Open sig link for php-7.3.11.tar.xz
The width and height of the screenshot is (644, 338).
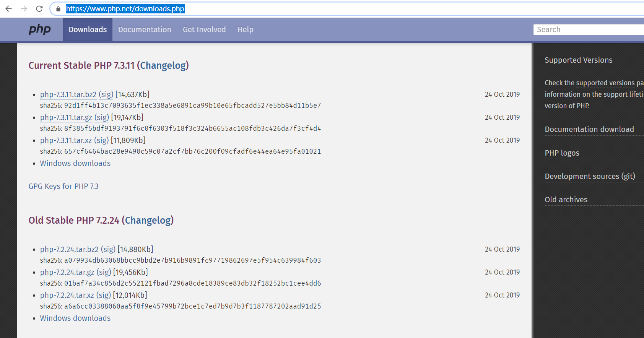101,140
